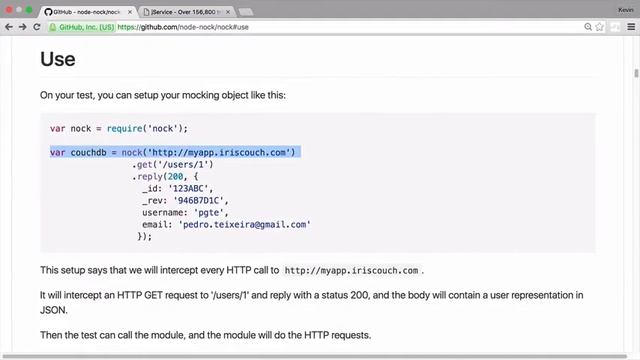This screenshot has height=360, width=640.
Task: Click the green macOS maximize window button
Action: pos(29,9)
